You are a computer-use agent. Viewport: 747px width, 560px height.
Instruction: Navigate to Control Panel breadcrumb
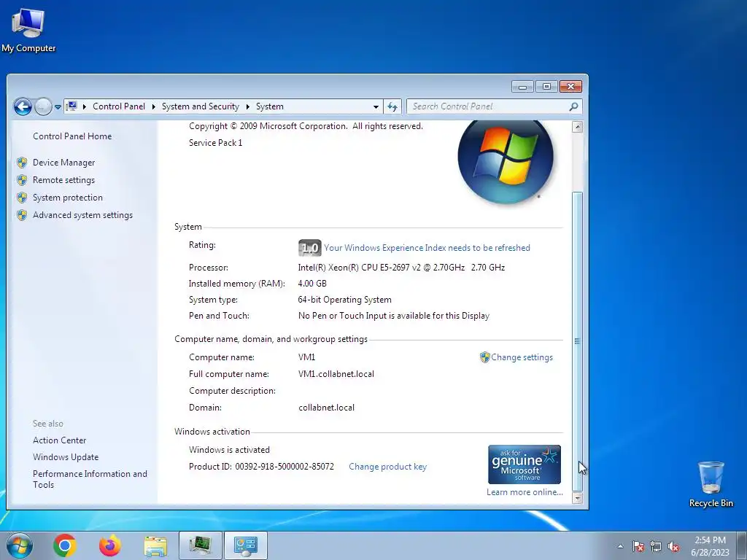(x=119, y=106)
